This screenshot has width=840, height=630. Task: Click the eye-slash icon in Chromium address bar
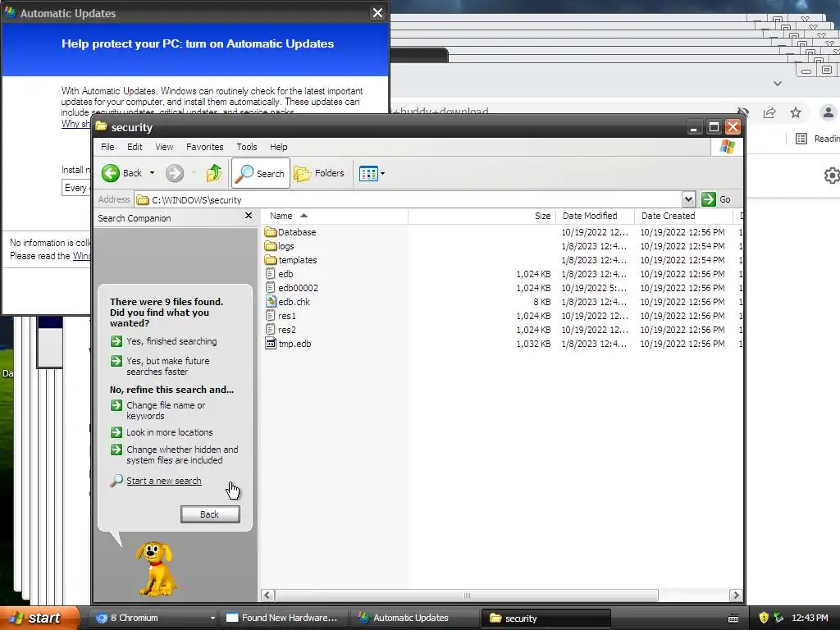[742, 112]
